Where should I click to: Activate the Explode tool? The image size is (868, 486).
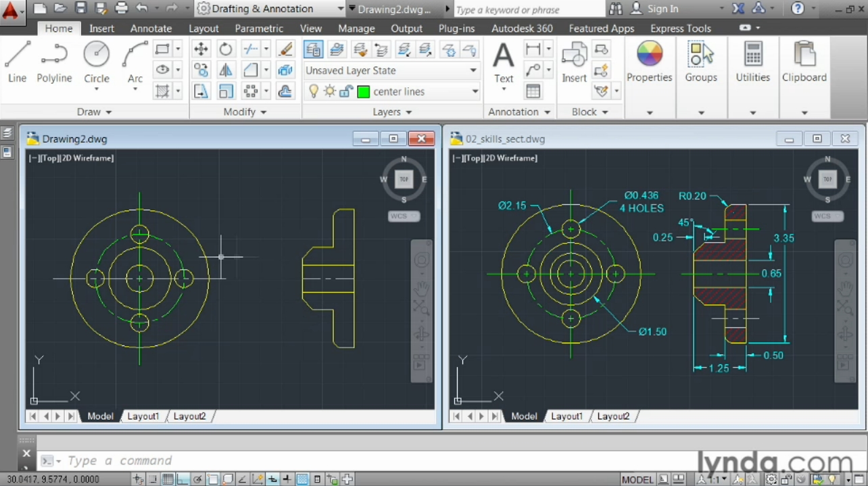click(285, 70)
